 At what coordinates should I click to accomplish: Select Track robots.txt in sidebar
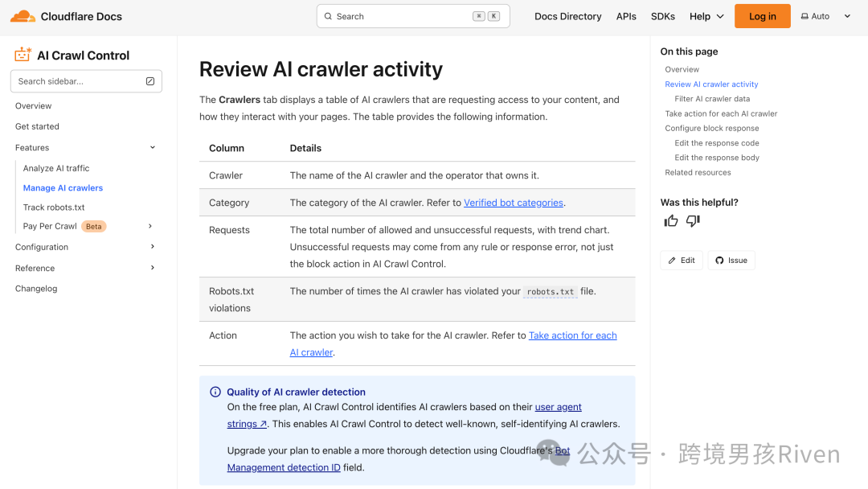point(54,208)
